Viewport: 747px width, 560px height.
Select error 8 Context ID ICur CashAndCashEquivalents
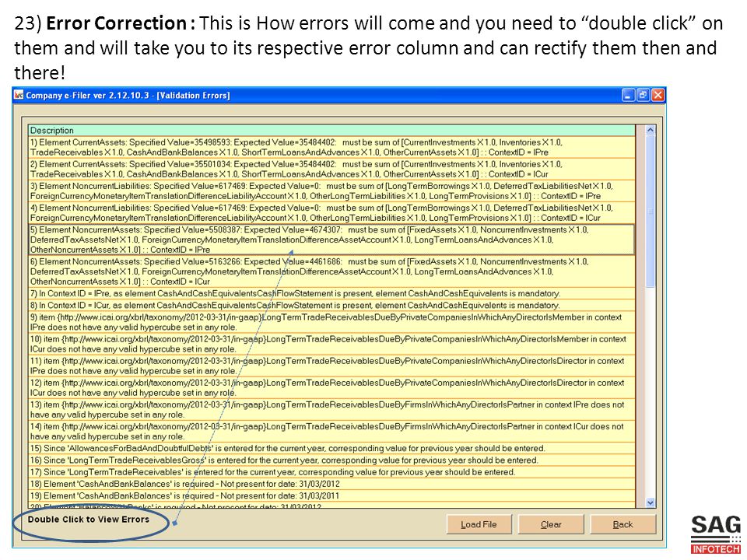[331, 305]
